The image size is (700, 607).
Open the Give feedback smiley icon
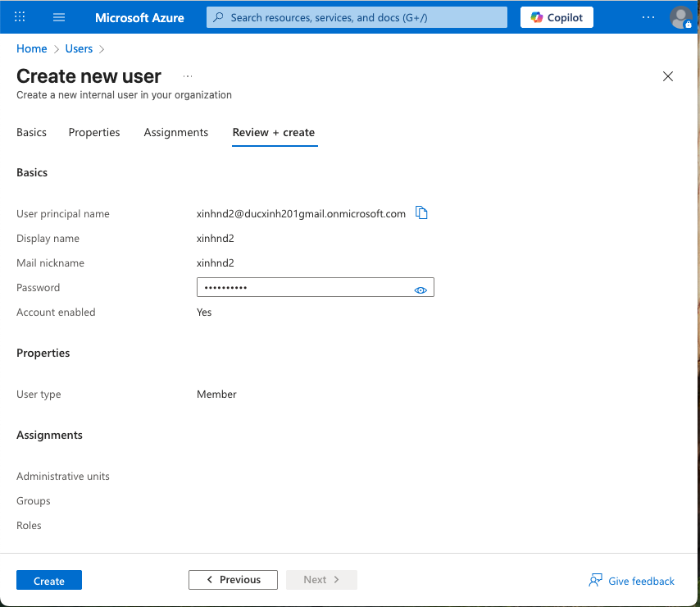[x=594, y=580]
